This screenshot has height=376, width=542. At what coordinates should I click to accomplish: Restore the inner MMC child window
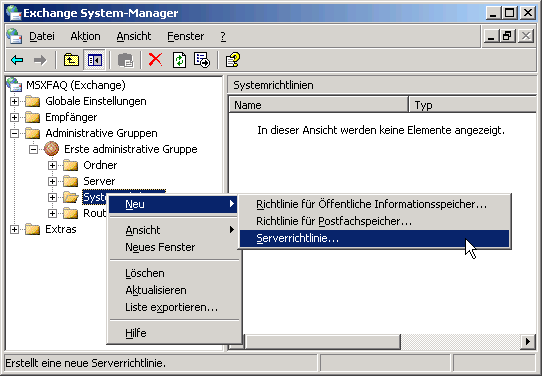tap(507, 36)
